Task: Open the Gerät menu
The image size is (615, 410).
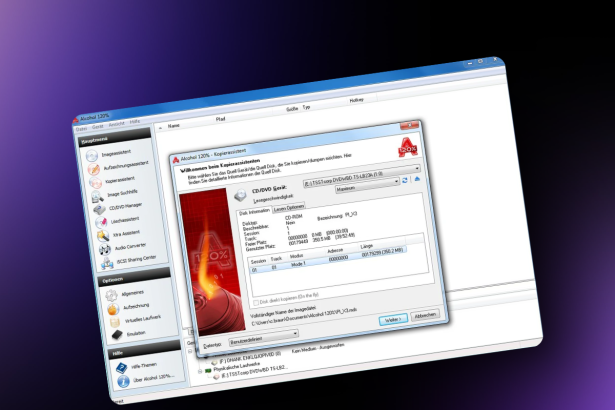Action: pyautogui.click(x=98, y=127)
